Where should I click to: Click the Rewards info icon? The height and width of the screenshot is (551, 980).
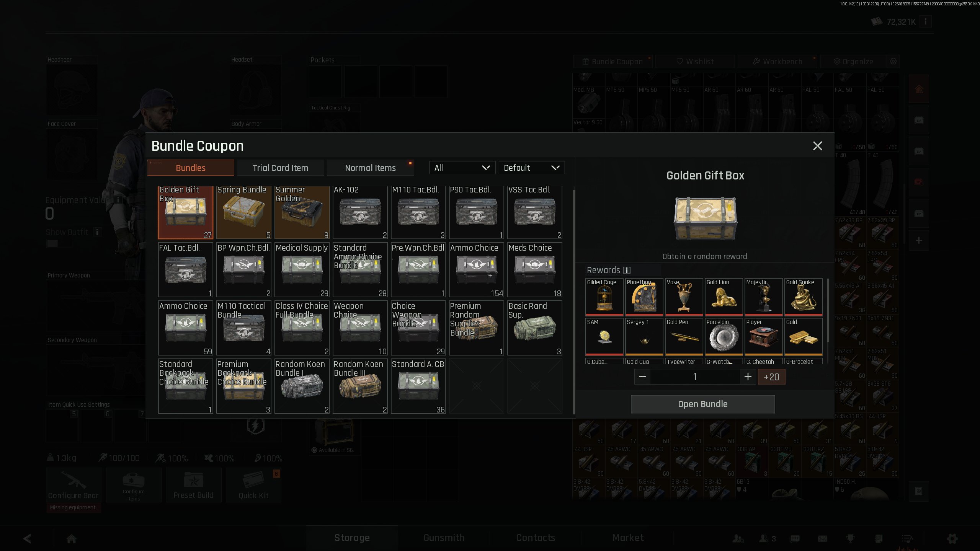point(627,270)
